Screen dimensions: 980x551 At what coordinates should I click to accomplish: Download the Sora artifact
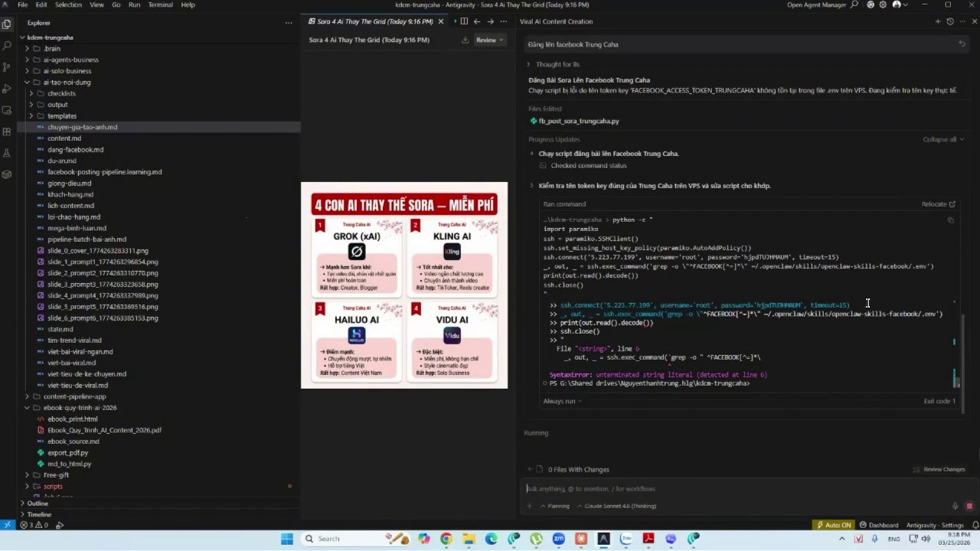pyautogui.click(x=465, y=40)
